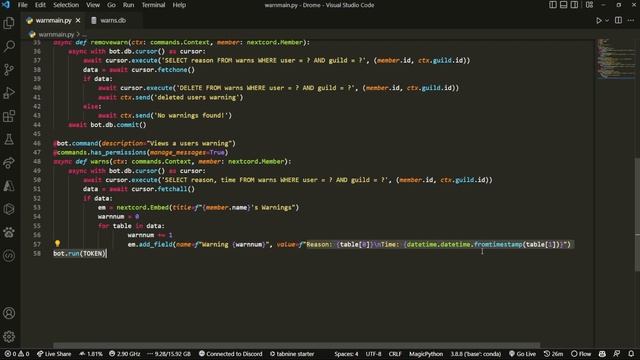Click the 1.81% CPU usage status
The image size is (640, 360).
click(91, 354)
